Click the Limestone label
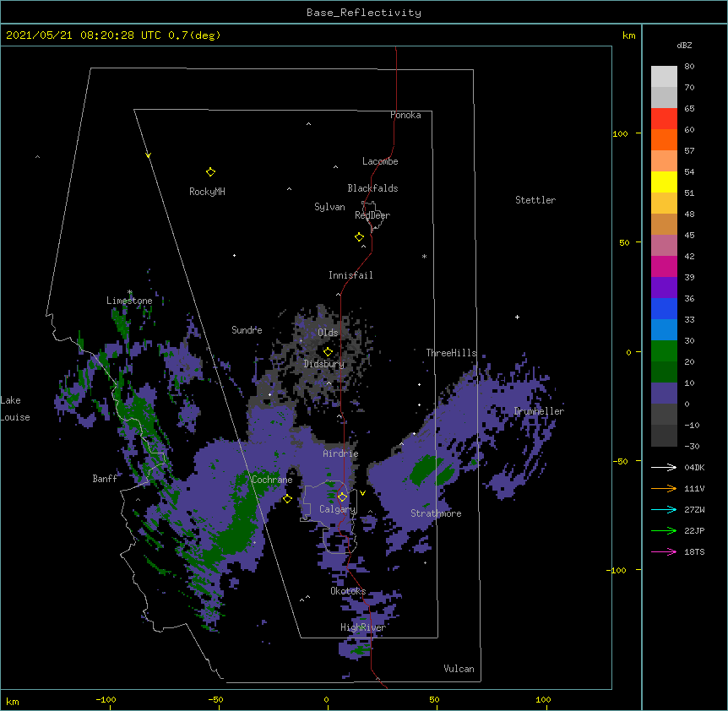728x711 pixels. [129, 301]
